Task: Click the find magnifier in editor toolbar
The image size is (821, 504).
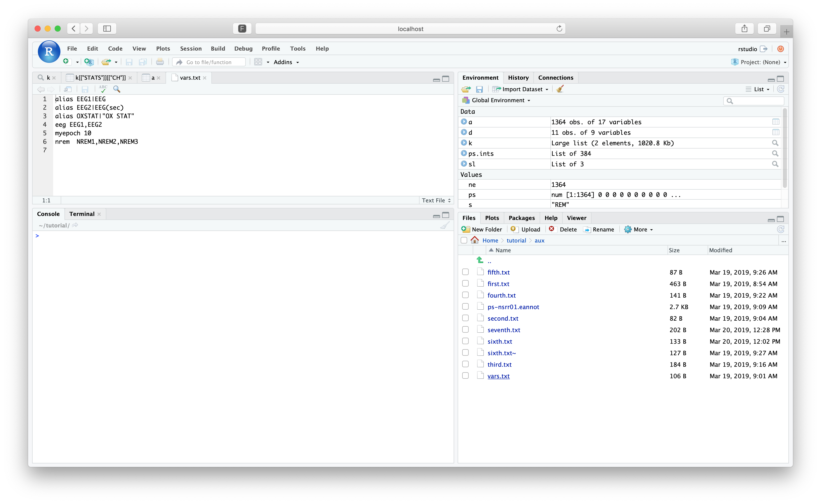Action: [117, 89]
